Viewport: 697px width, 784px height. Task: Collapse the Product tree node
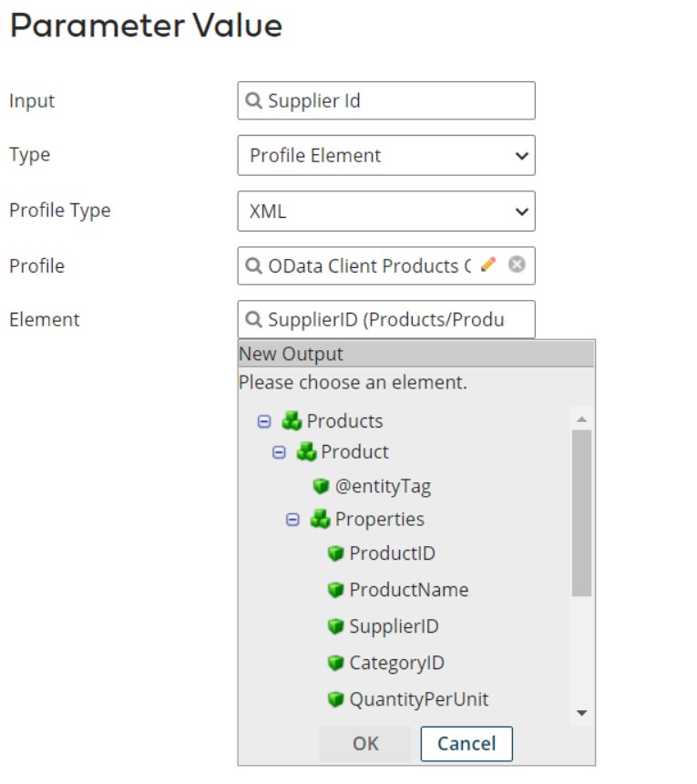280,453
